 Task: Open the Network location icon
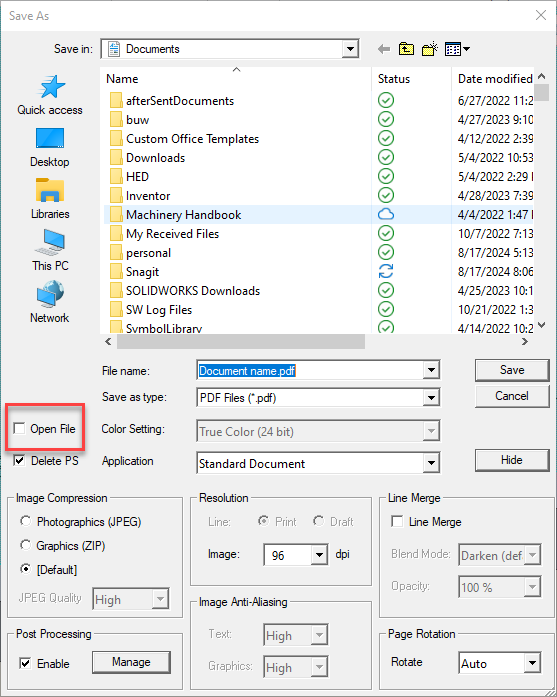tap(50, 294)
